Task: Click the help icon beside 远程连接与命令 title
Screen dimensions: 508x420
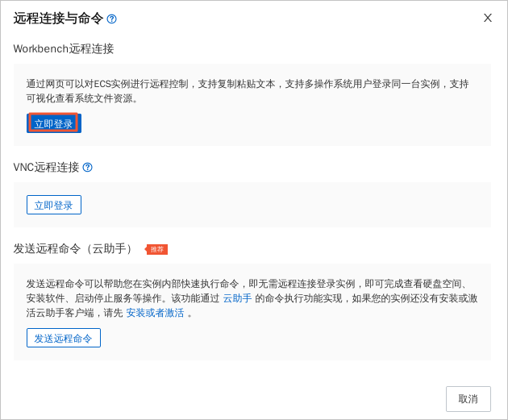Action: (x=111, y=19)
